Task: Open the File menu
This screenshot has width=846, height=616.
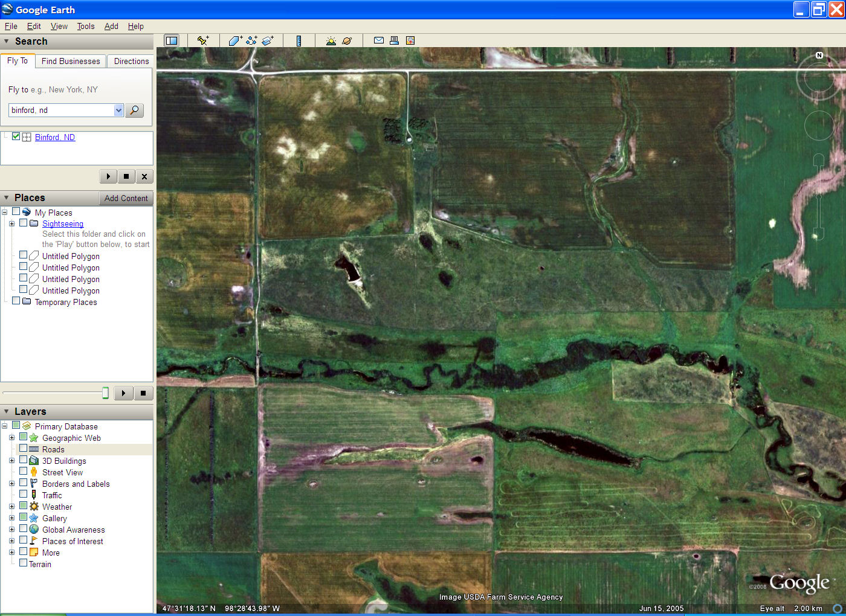Action: click(x=11, y=26)
